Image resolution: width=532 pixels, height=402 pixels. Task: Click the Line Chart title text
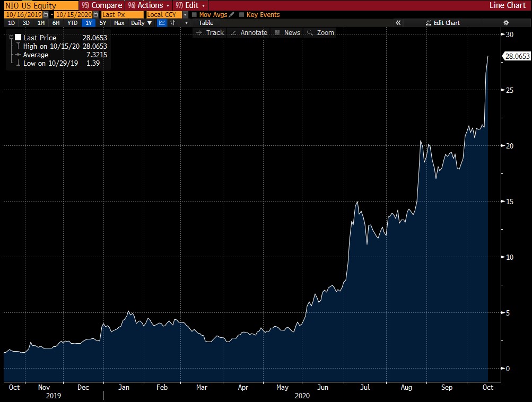click(507, 5)
